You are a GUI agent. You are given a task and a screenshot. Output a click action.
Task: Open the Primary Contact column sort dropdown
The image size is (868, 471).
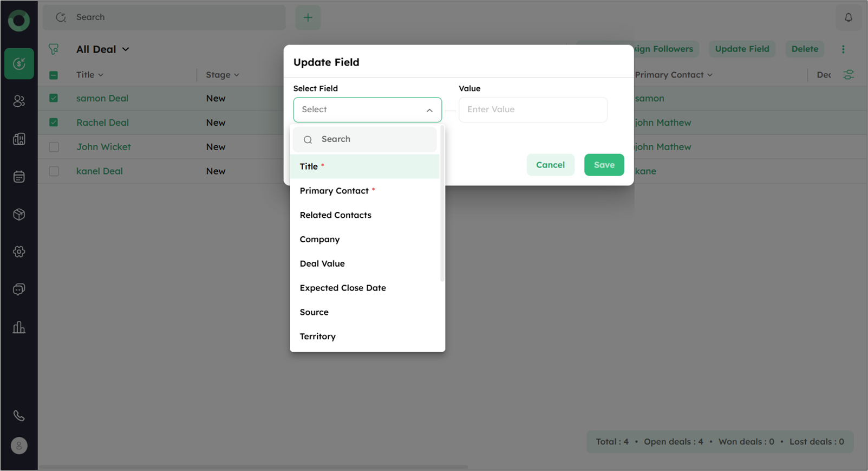click(709, 75)
